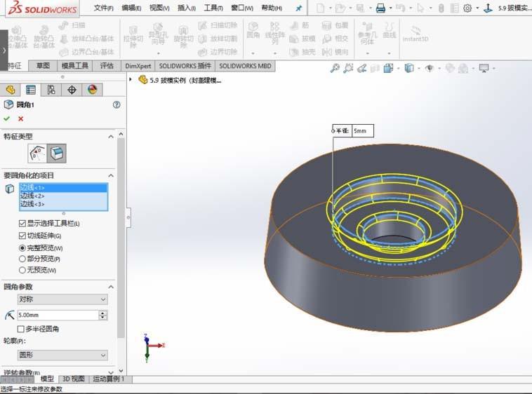Image resolution: width=532 pixels, height=394 pixels.
Task: Open the print icon dropdown arrow
Action: [390, 8]
